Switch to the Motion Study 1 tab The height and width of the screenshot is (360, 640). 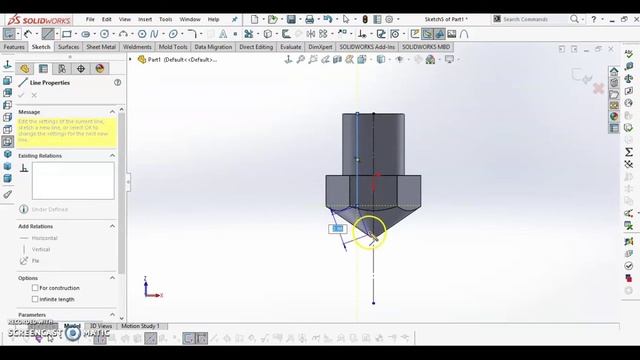pyautogui.click(x=140, y=326)
